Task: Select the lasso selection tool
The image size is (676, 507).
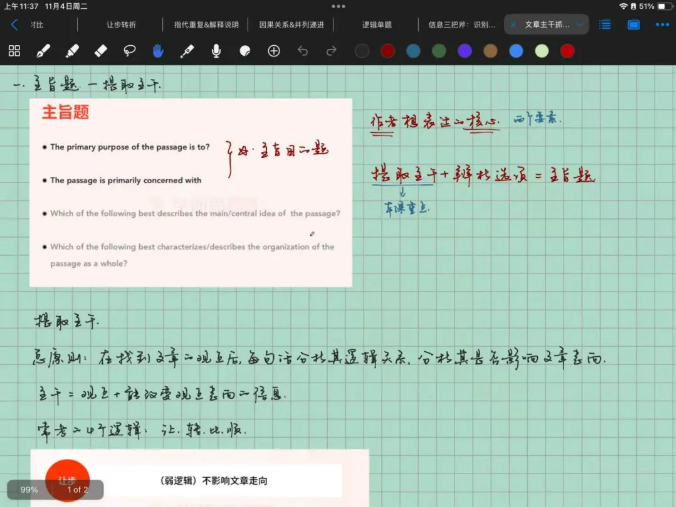Action: click(x=130, y=50)
